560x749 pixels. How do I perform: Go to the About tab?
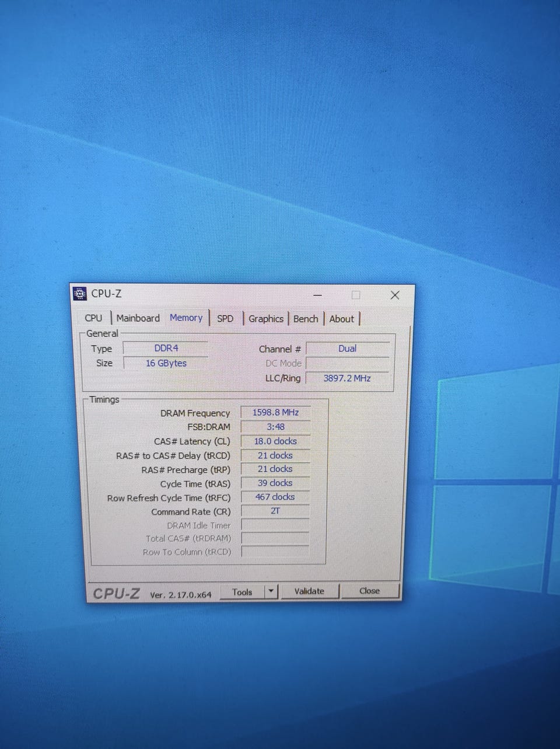pos(341,319)
